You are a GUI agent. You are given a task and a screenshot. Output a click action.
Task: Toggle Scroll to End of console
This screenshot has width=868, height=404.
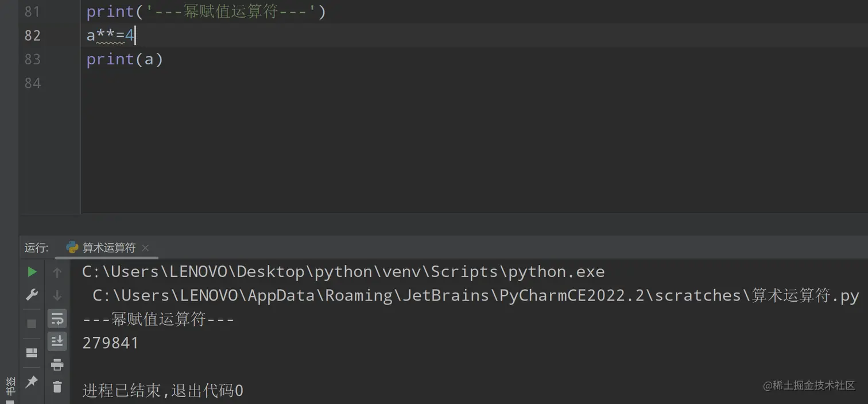coord(57,341)
